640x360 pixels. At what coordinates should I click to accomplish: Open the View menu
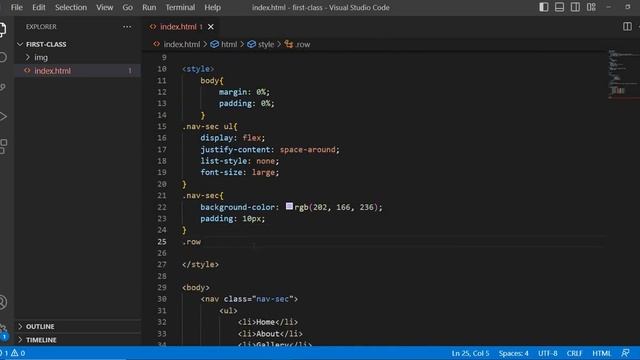click(x=104, y=7)
